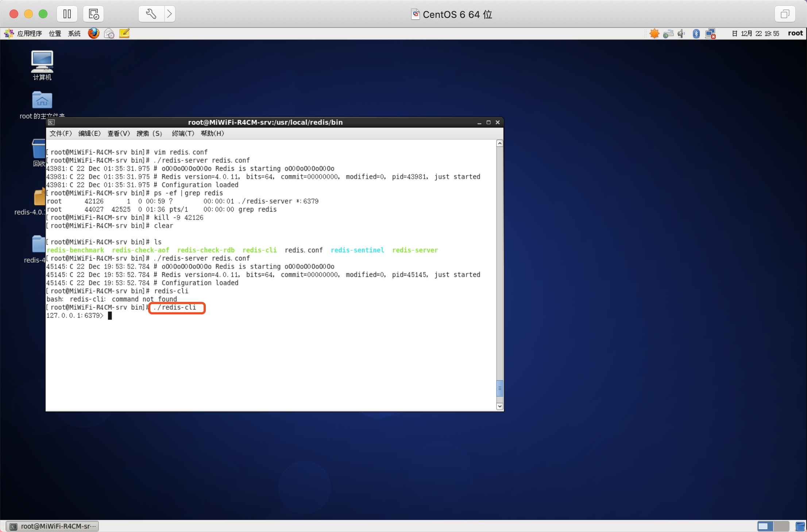Image resolution: width=807 pixels, height=532 pixels.
Task: Click the network connection tray icon
Action: 710,34
